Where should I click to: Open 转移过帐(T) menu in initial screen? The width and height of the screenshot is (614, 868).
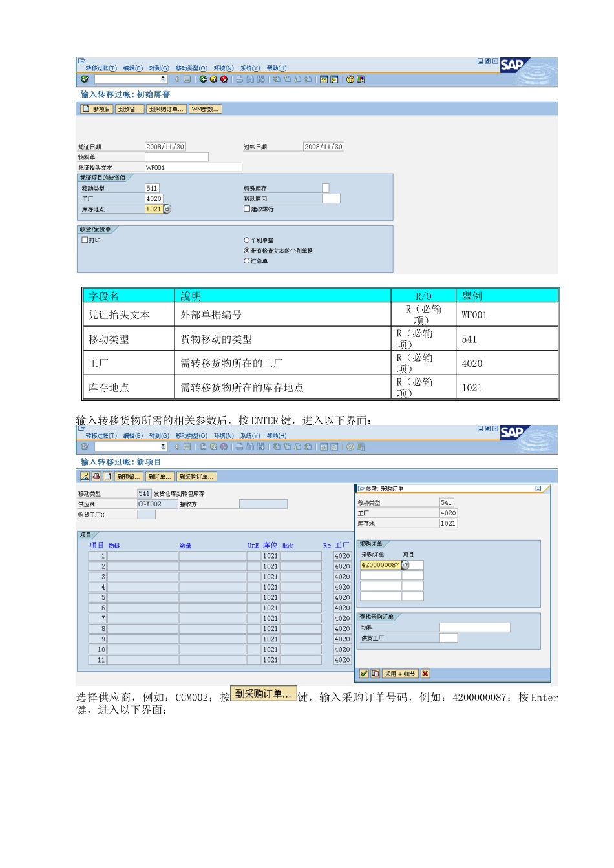[101, 68]
